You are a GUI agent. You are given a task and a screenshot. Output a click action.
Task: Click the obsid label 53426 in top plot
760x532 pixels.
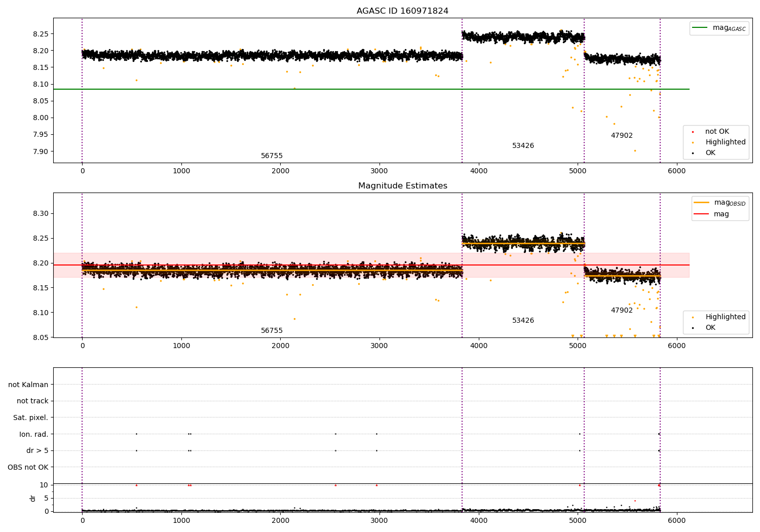pyautogui.click(x=523, y=146)
